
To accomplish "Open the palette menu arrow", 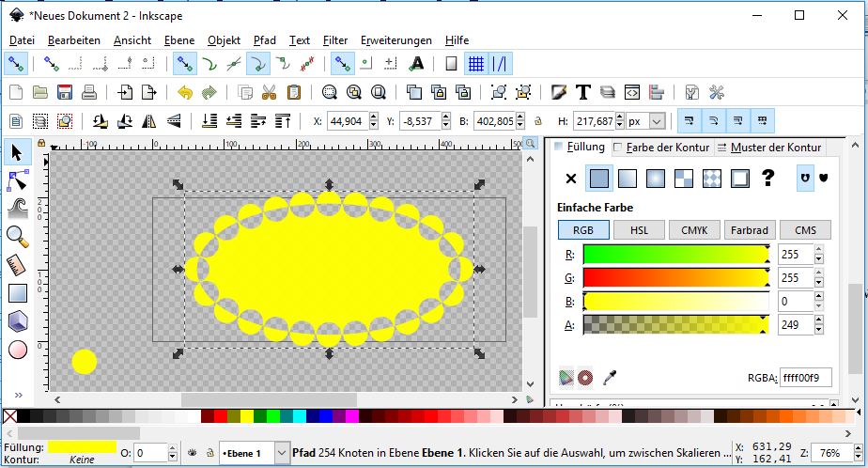I will [x=859, y=413].
